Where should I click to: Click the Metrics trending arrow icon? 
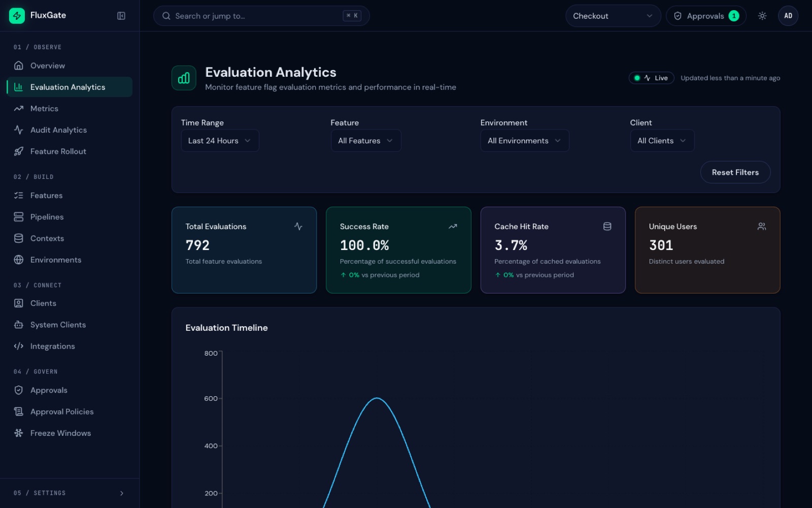(19, 109)
